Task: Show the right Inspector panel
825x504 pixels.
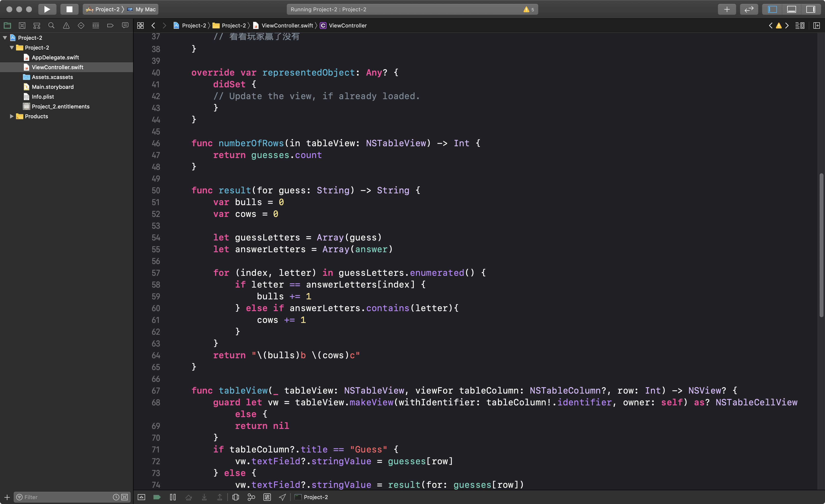Action: point(811,9)
